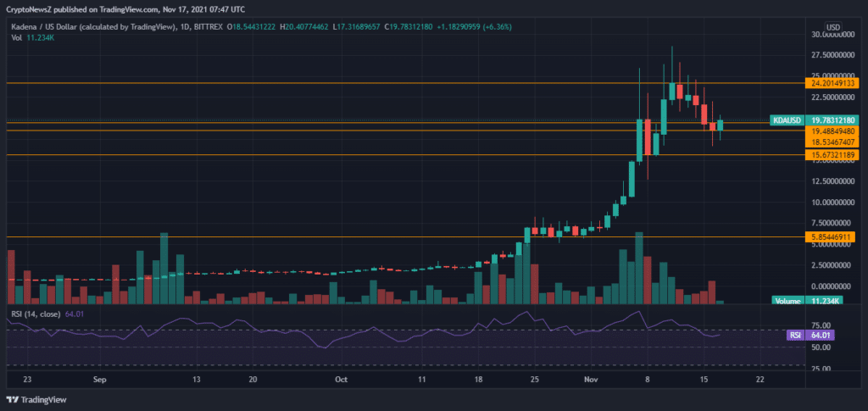The image size is (868, 411).
Task: Click the teal Volume tag on the scale
Action: [x=787, y=301]
